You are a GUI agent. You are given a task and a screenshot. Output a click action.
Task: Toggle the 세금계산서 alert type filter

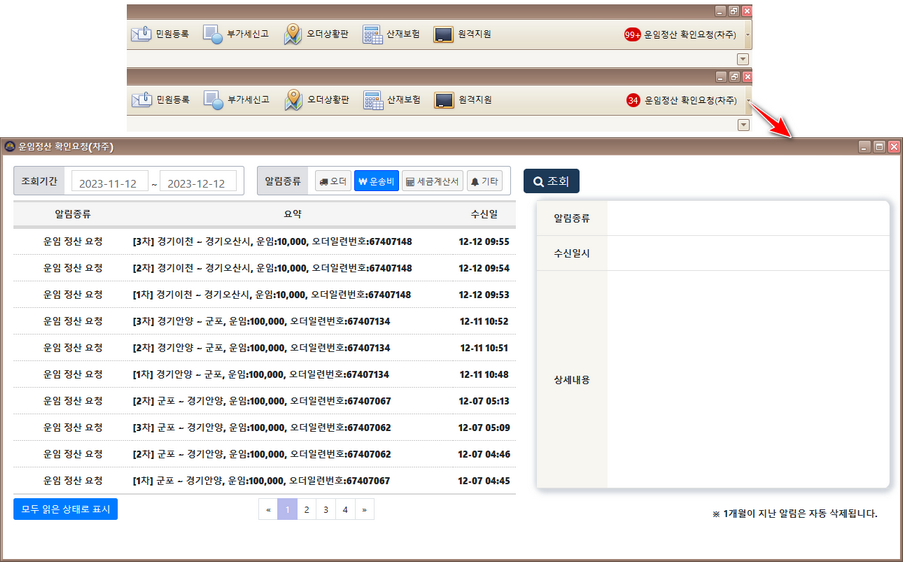click(433, 181)
